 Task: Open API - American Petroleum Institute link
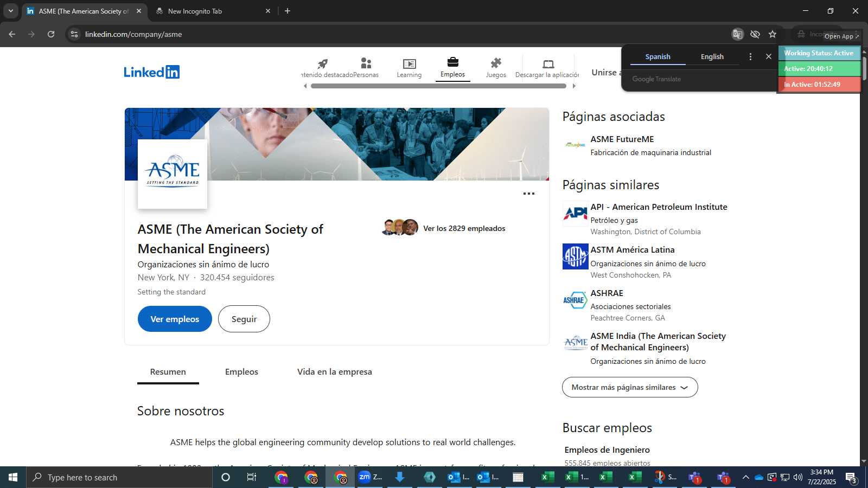(x=659, y=207)
